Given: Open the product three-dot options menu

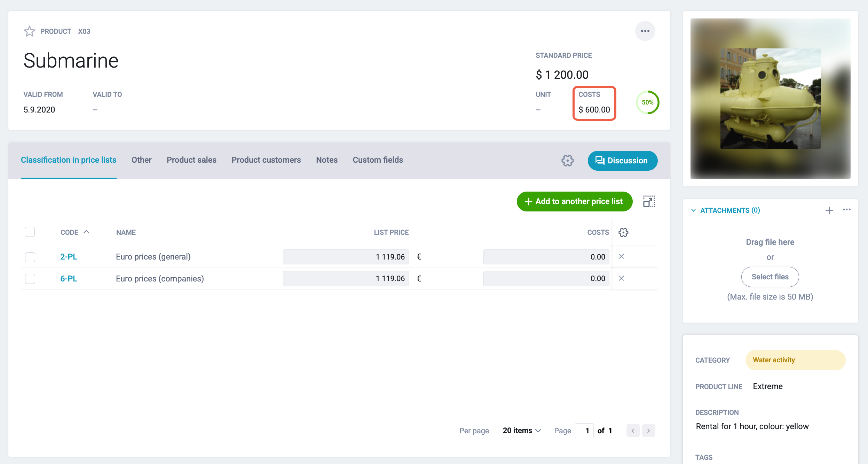Looking at the screenshot, I should tap(645, 31).
